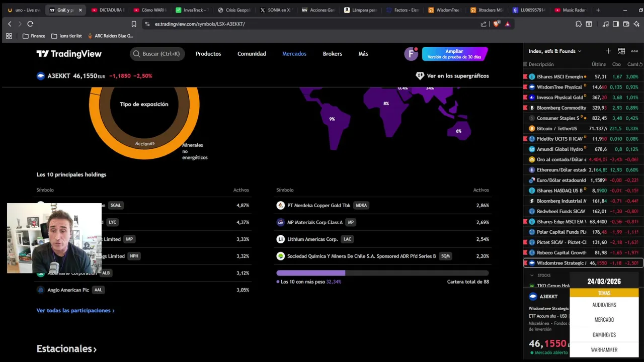Reload the page with the refresh icon

coord(30,24)
